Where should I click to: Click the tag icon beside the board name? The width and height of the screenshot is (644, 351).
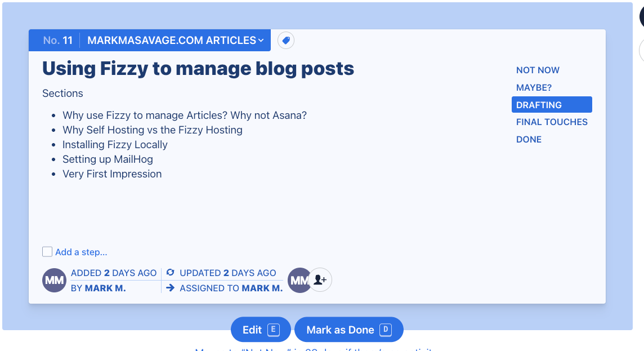click(286, 40)
